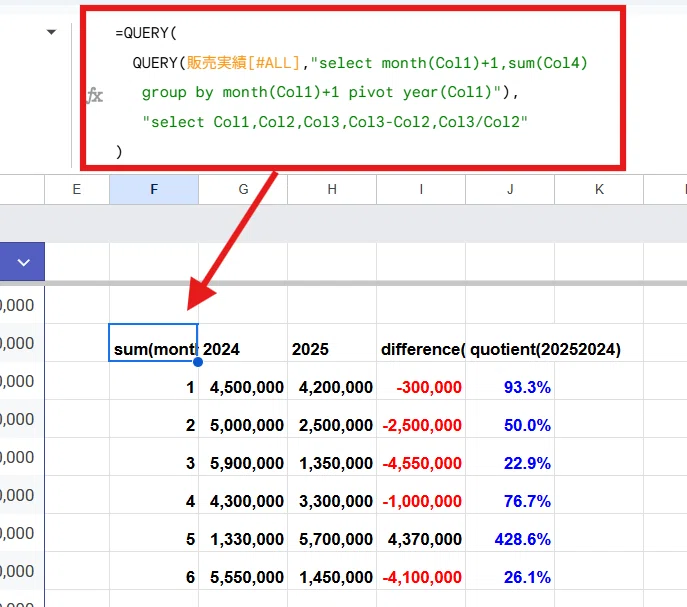Select the difference( header cell
The height and width of the screenshot is (607, 687).
(x=421, y=343)
